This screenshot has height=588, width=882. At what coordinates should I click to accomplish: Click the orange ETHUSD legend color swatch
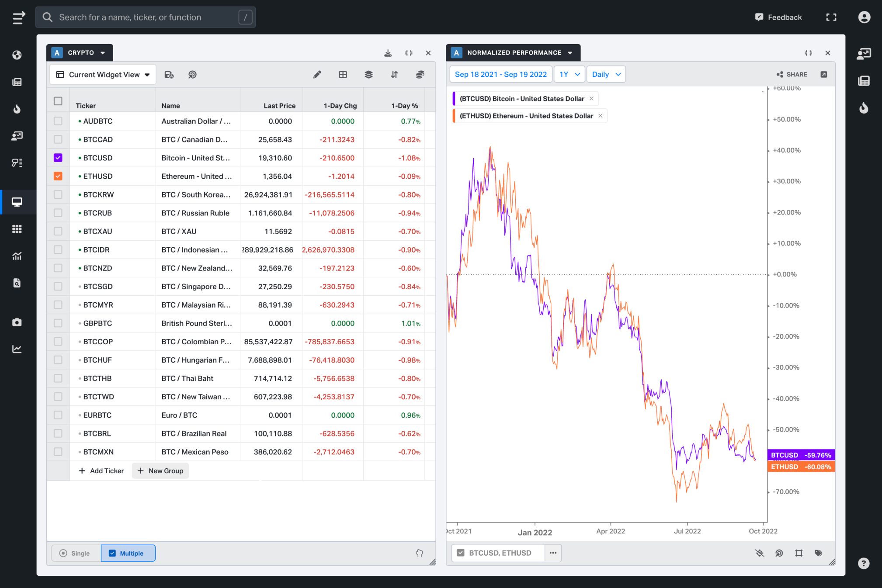(x=454, y=116)
